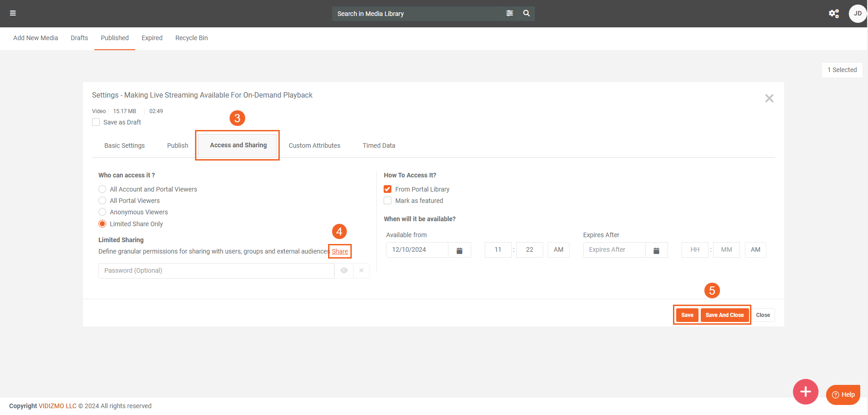The width and height of the screenshot is (868, 415).
Task: Switch to the Custom Attributes tab
Action: [314, 145]
